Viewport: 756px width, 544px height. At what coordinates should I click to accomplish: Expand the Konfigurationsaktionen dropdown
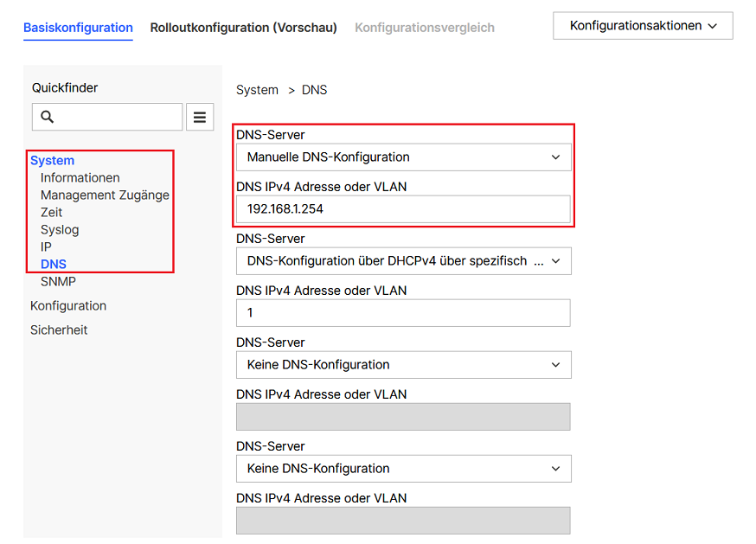(643, 26)
